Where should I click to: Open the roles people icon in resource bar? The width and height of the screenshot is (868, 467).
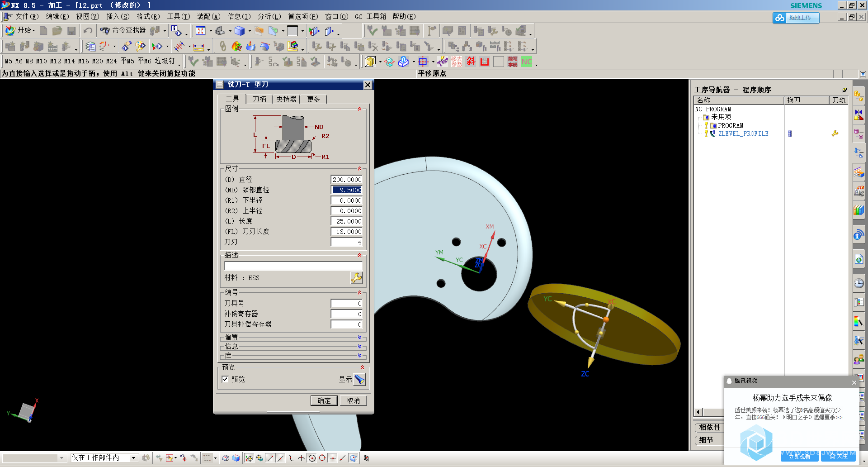coord(859,360)
